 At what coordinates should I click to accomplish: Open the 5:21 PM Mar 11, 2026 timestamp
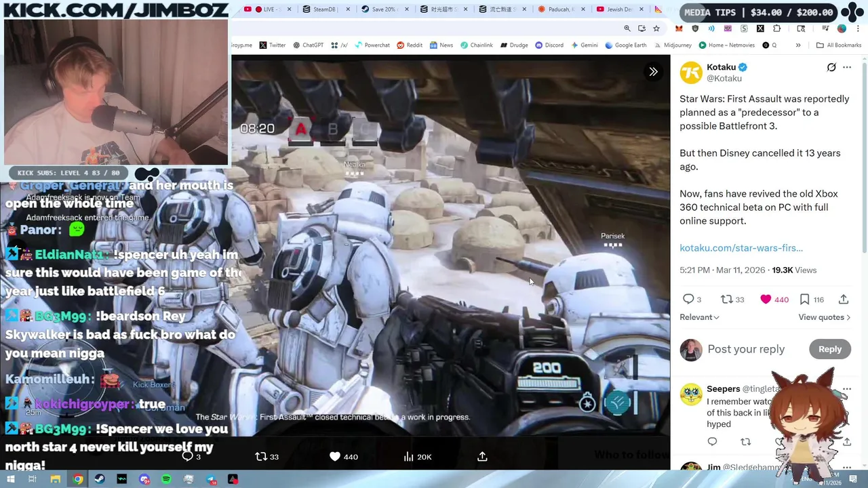click(723, 270)
